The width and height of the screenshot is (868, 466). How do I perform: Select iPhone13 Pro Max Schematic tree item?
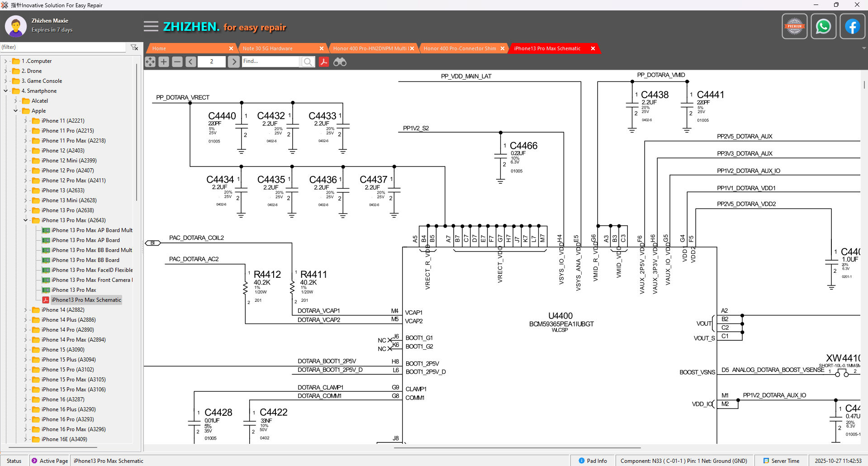pyautogui.click(x=86, y=300)
